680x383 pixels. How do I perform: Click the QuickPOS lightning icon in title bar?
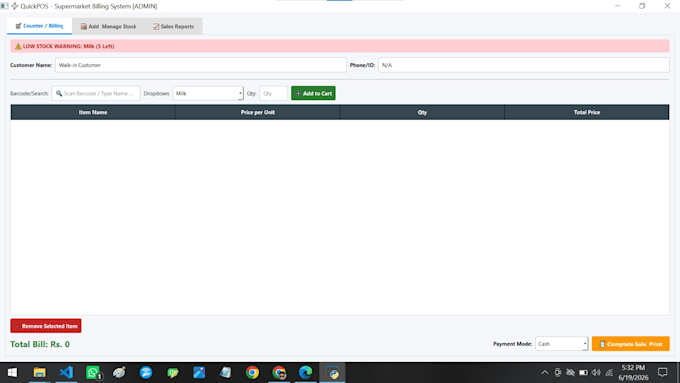(15, 6)
